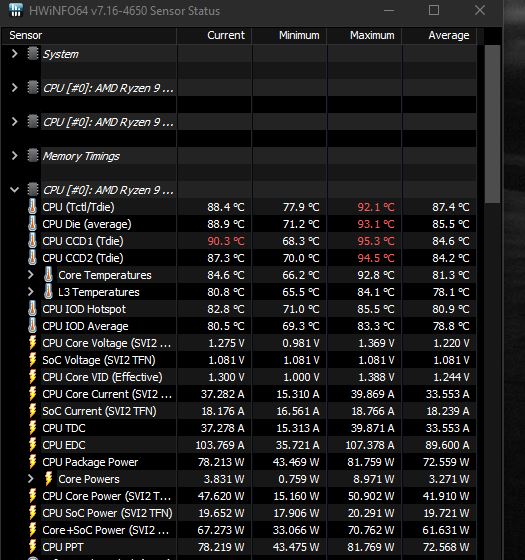Image resolution: width=525 pixels, height=560 pixels.
Task: Click the lightning icon for CPU Core Current
Action: coord(32,394)
